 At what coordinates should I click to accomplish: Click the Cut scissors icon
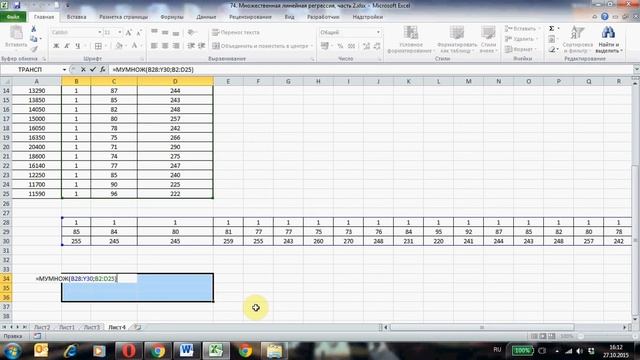(x=34, y=29)
